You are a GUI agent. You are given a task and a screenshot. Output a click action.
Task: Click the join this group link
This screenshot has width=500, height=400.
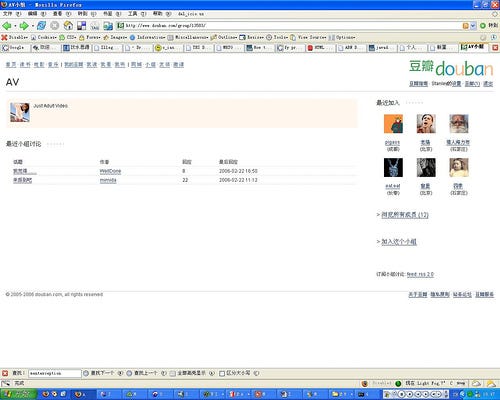point(399,242)
